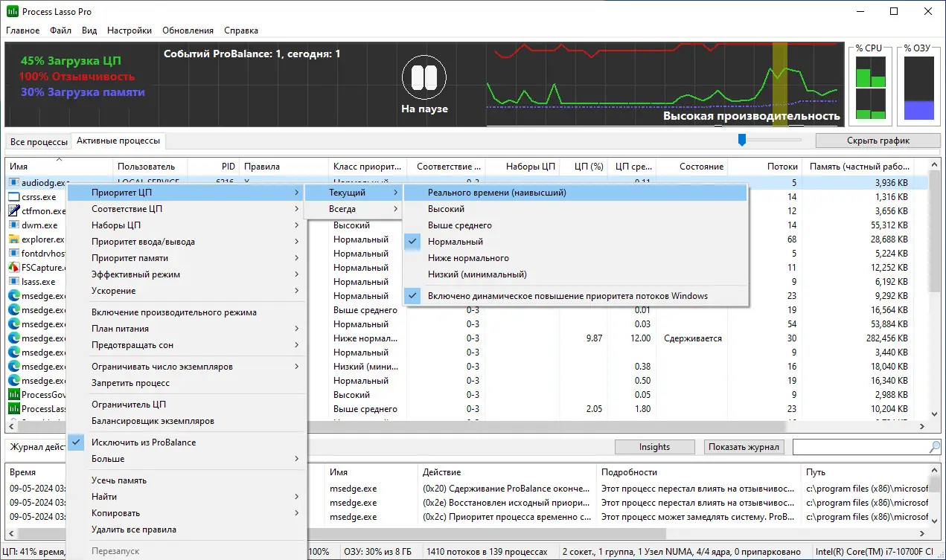
Task: Toggle Включено динамическое повышение приоритета потоков Windows
Action: point(575,296)
